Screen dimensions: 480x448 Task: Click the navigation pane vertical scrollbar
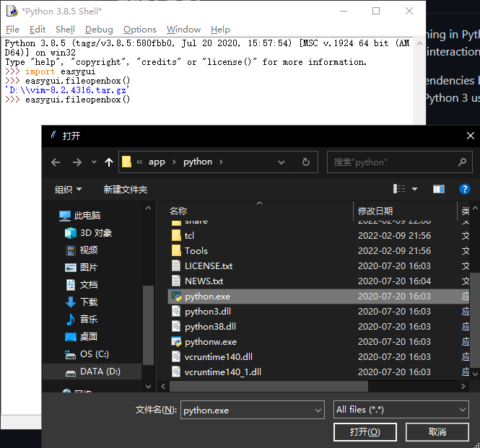(x=149, y=325)
